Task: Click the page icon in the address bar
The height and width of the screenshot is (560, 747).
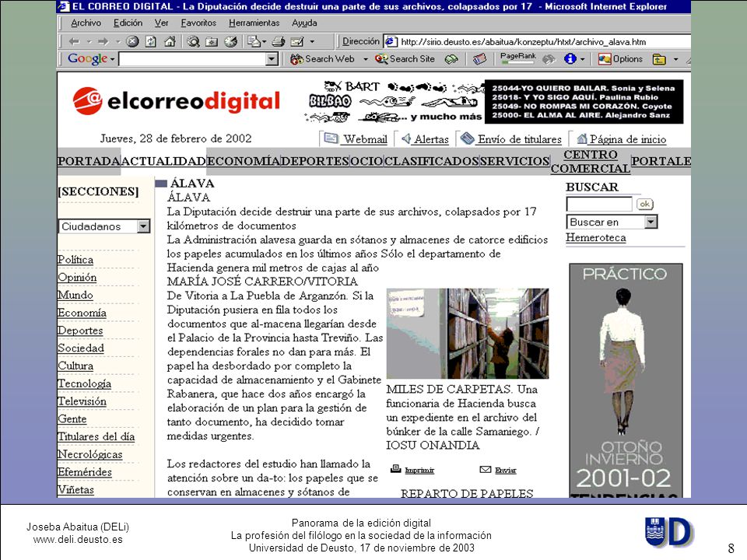Action: [x=391, y=41]
